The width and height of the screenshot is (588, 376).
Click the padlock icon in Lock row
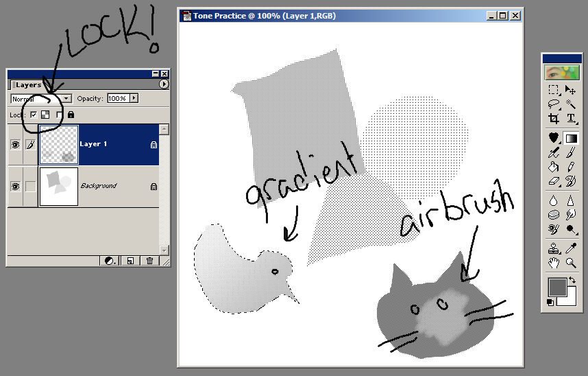71,115
